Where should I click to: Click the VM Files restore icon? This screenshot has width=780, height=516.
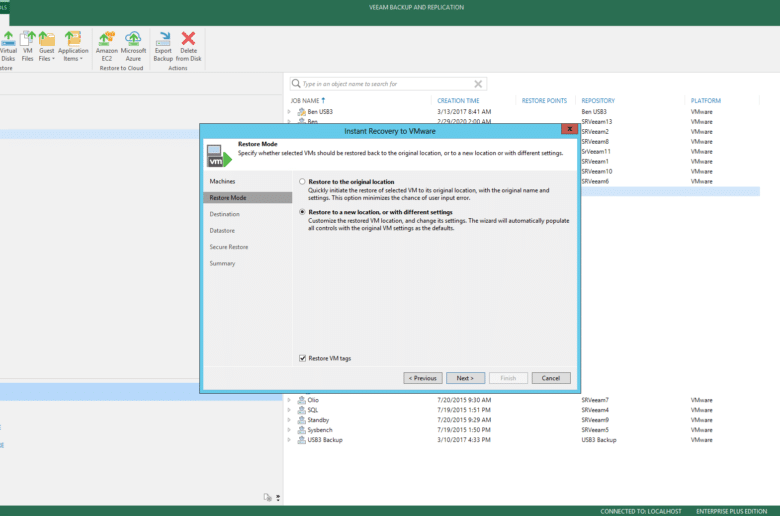pos(27,46)
